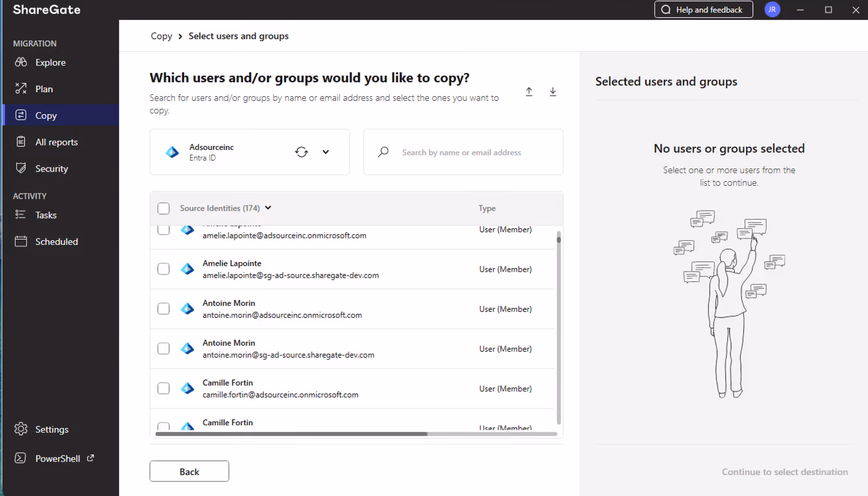
Task: Click the Help and feedback chat icon
Action: point(666,10)
